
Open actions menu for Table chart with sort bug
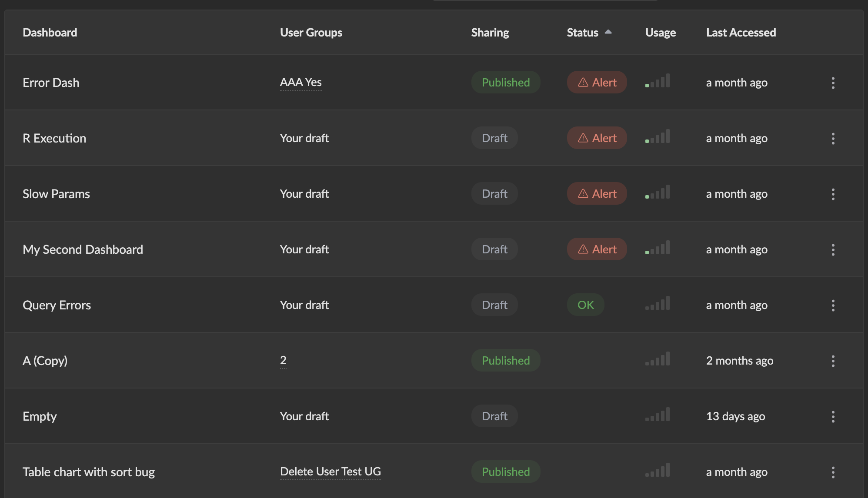(833, 472)
